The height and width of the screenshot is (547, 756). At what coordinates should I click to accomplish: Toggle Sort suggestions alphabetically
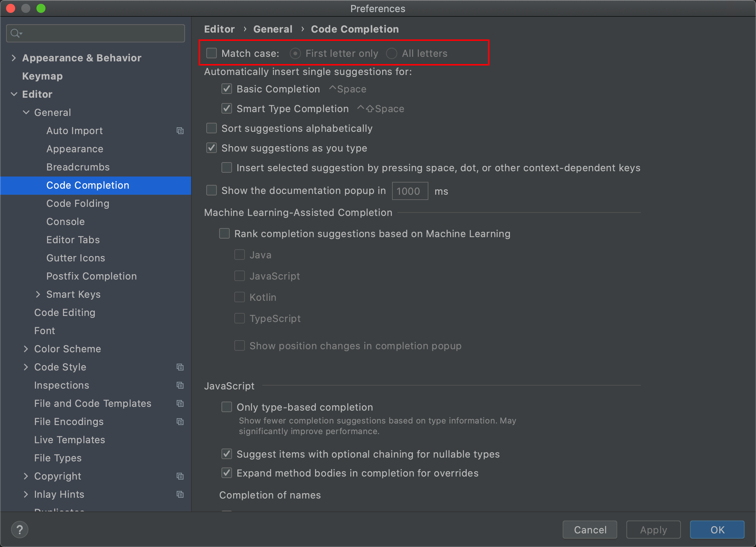coord(212,128)
